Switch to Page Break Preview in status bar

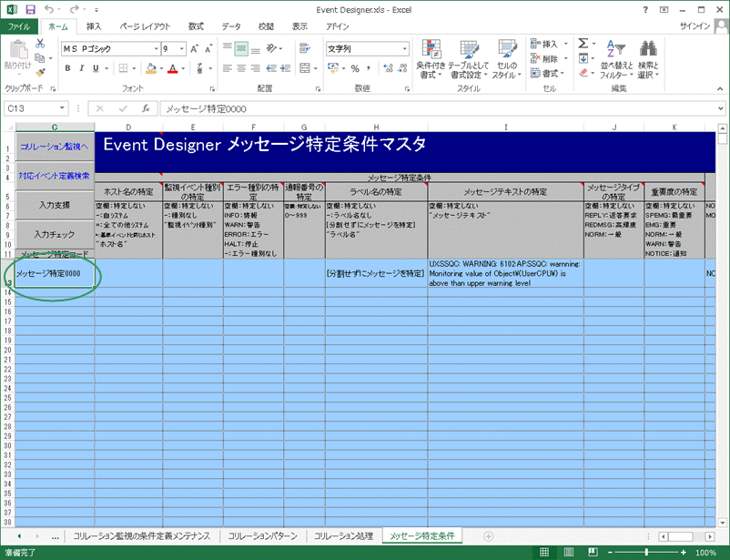click(593, 553)
